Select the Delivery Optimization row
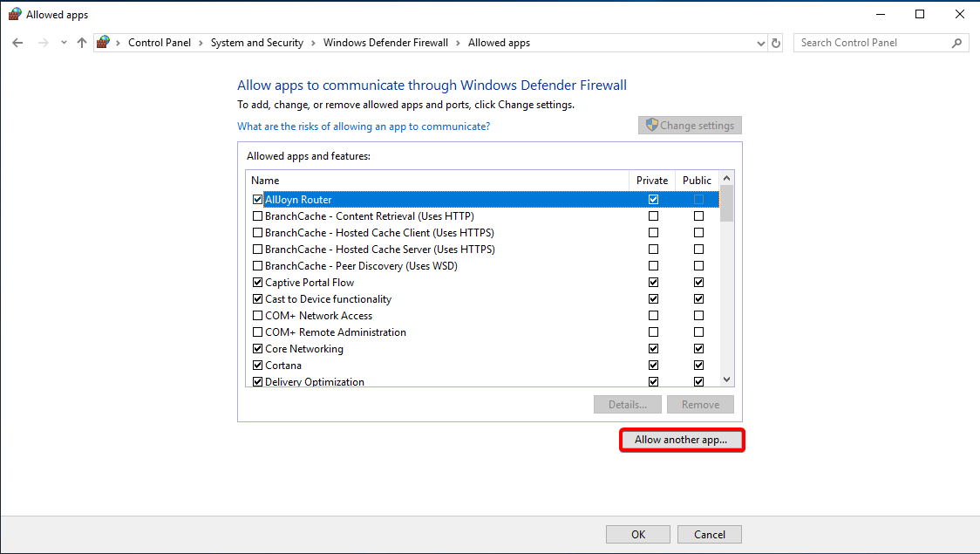 (x=482, y=381)
